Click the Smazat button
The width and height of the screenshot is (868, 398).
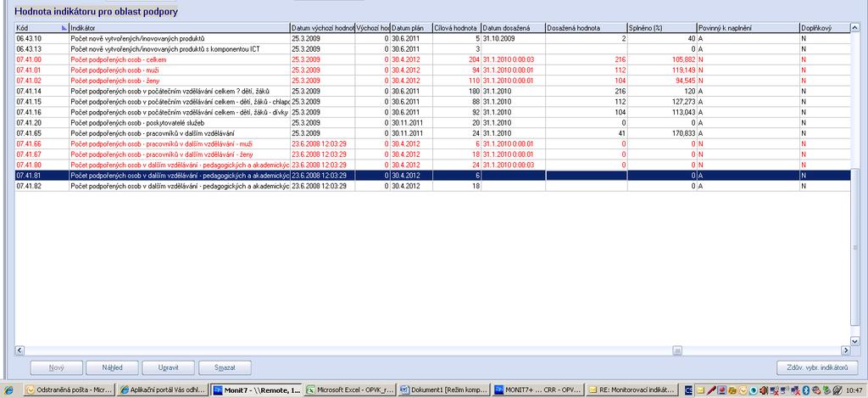pos(225,367)
